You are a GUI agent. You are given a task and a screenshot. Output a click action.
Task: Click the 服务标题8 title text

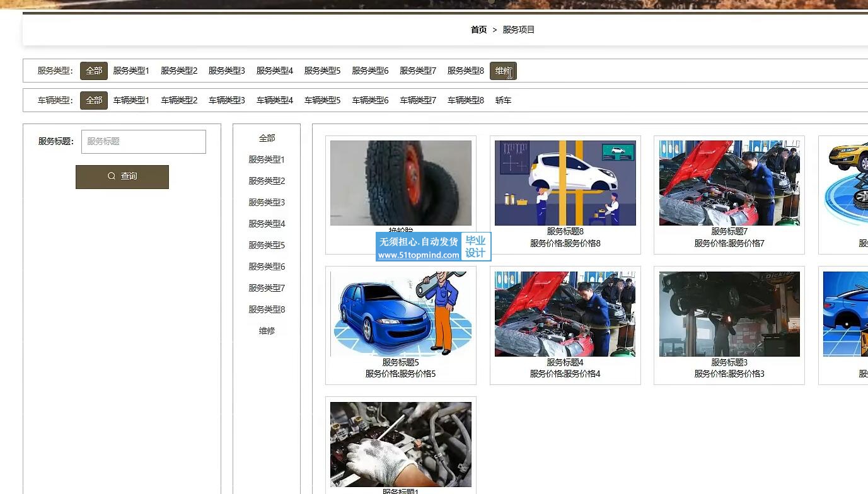click(x=565, y=232)
